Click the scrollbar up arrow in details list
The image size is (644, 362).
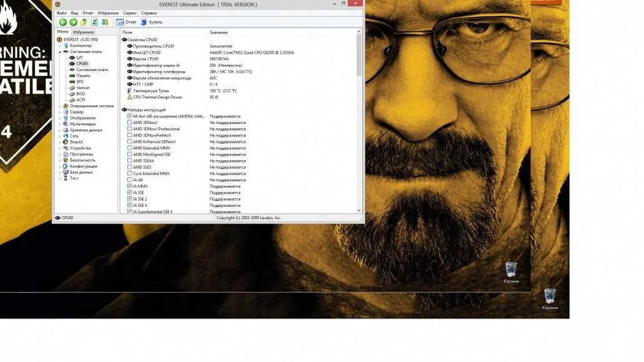pos(359,32)
